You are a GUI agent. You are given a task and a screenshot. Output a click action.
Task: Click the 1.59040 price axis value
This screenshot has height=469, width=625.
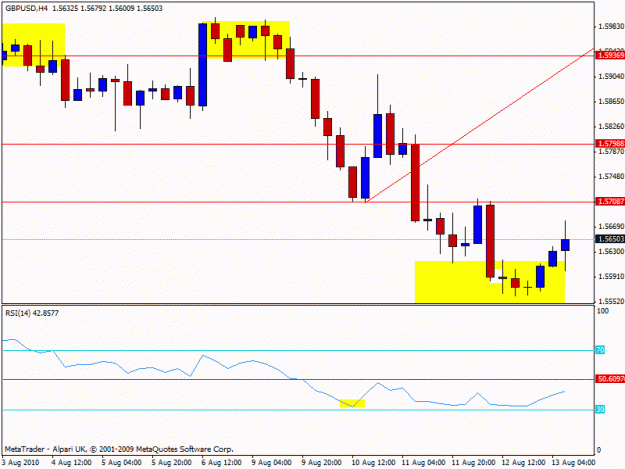click(x=611, y=76)
